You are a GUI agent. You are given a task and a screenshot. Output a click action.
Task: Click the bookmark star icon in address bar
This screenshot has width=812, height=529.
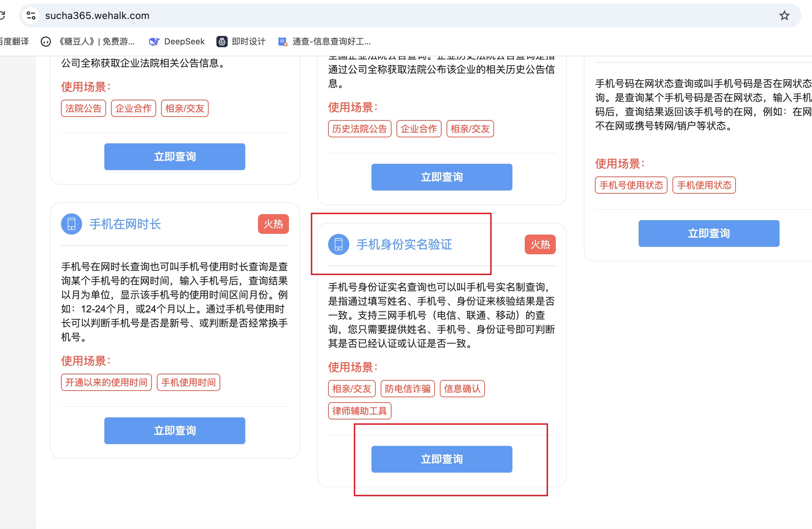point(784,15)
